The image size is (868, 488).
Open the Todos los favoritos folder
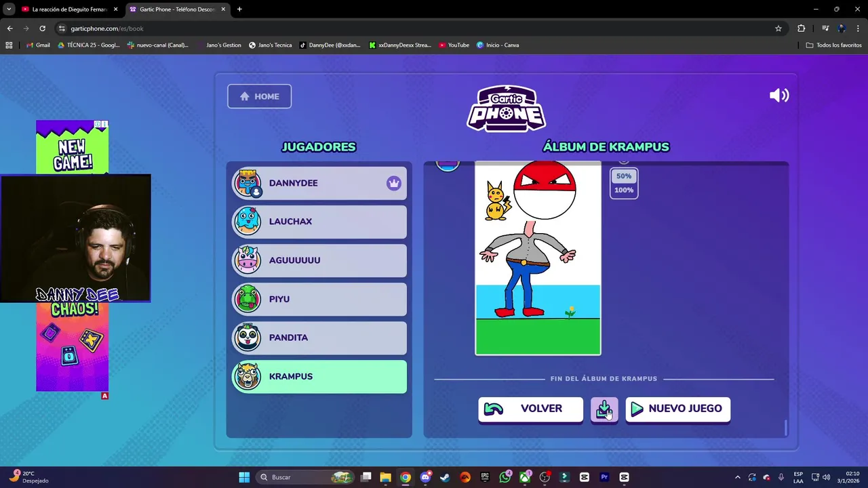coord(833,45)
